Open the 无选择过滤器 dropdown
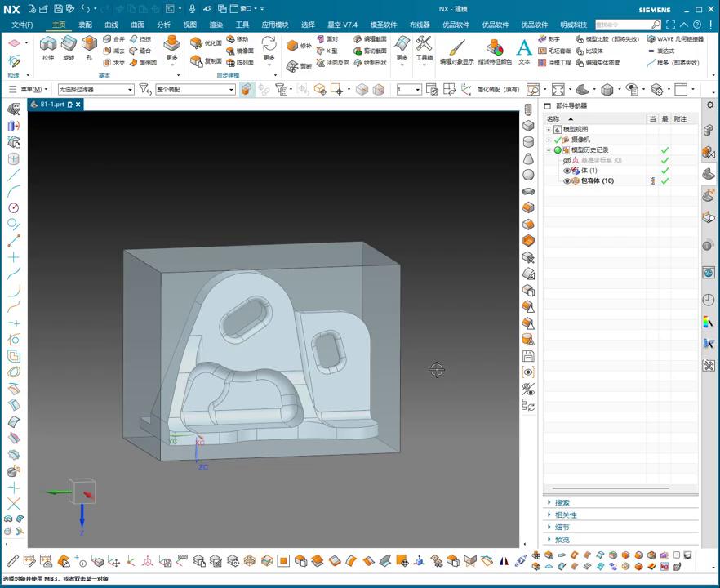Screen dimensions: 720x588 [96, 89]
